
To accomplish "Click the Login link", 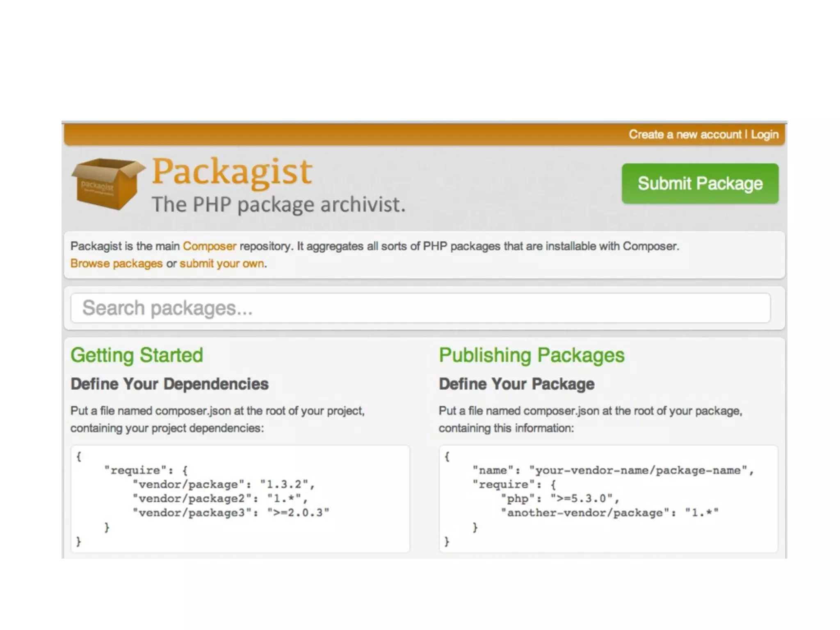I will 764,135.
